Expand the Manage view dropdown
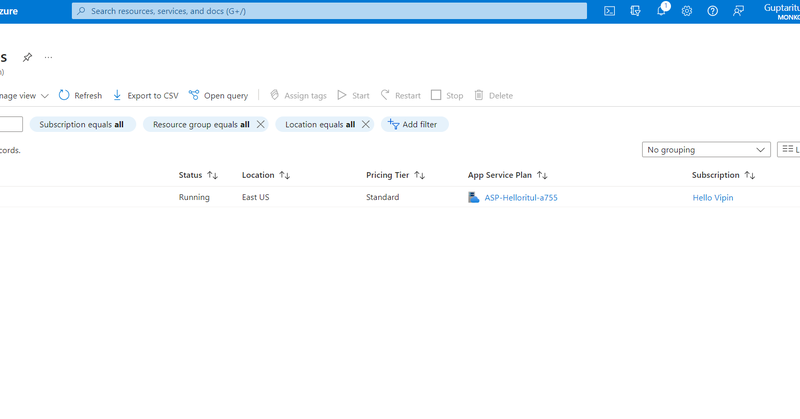800x419 pixels. tap(23, 95)
